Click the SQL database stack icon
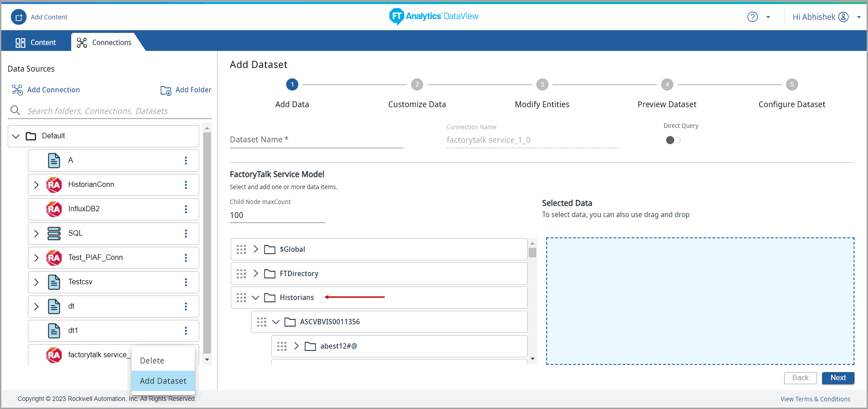 click(54, 233)
